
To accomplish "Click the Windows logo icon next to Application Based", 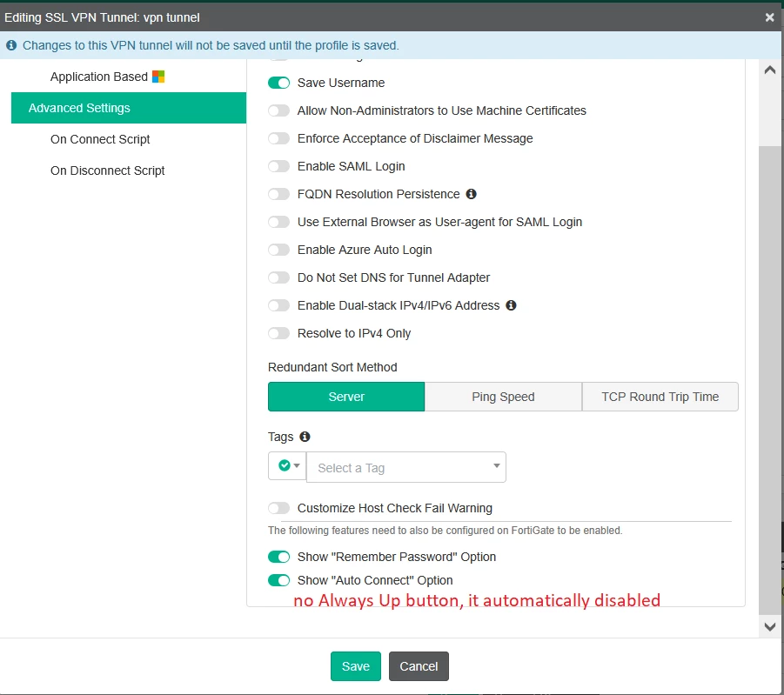I will (x=158, y=77).
